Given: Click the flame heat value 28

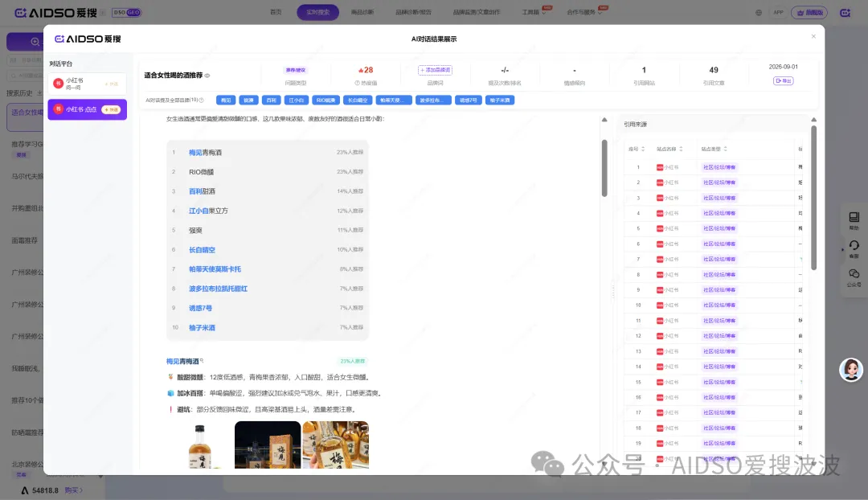Looking at the screenshot, I should [x=366, y=70].
